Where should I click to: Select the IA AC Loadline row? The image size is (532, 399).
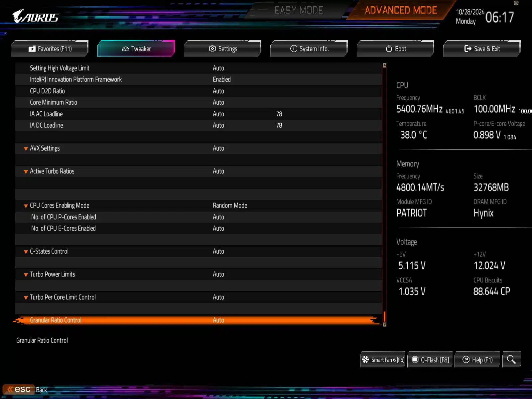tap(199, 114)
